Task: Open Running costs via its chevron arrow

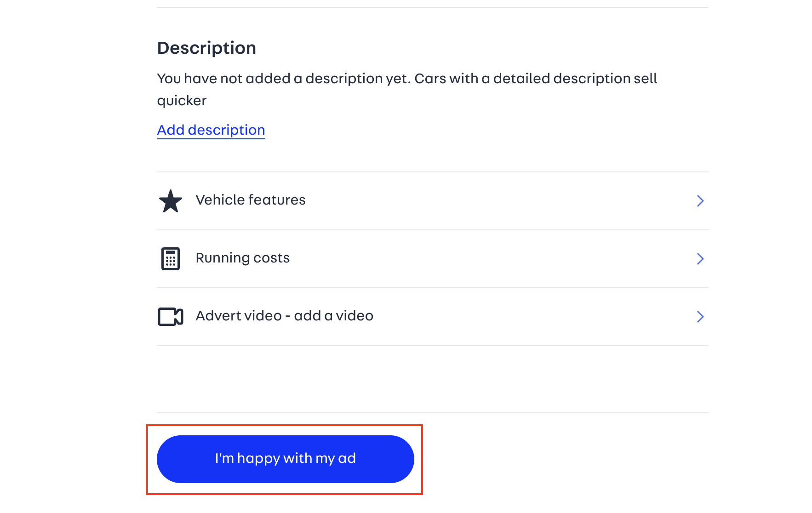Action: [700, 259]
